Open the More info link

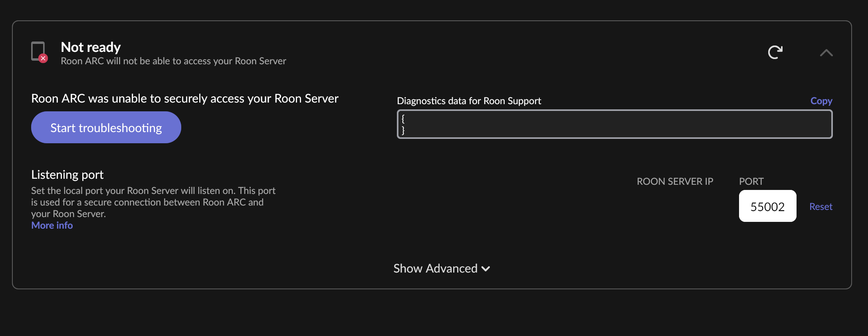point(52,225)
